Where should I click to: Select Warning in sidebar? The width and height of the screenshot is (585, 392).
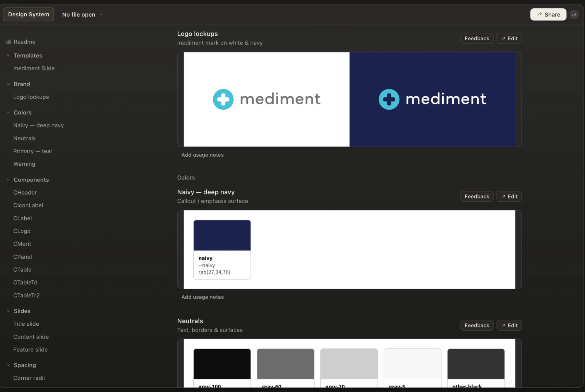pyautogui.click(x=24, y=164)
